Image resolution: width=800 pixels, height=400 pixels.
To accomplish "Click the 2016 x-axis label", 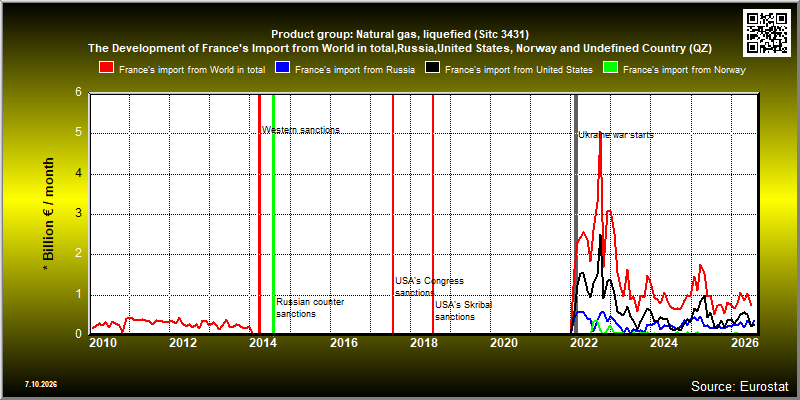I will tap(343, 342).
